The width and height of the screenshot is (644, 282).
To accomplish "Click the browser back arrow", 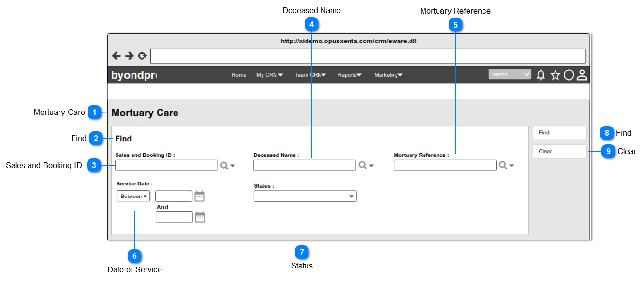I will tap(117, 56).
